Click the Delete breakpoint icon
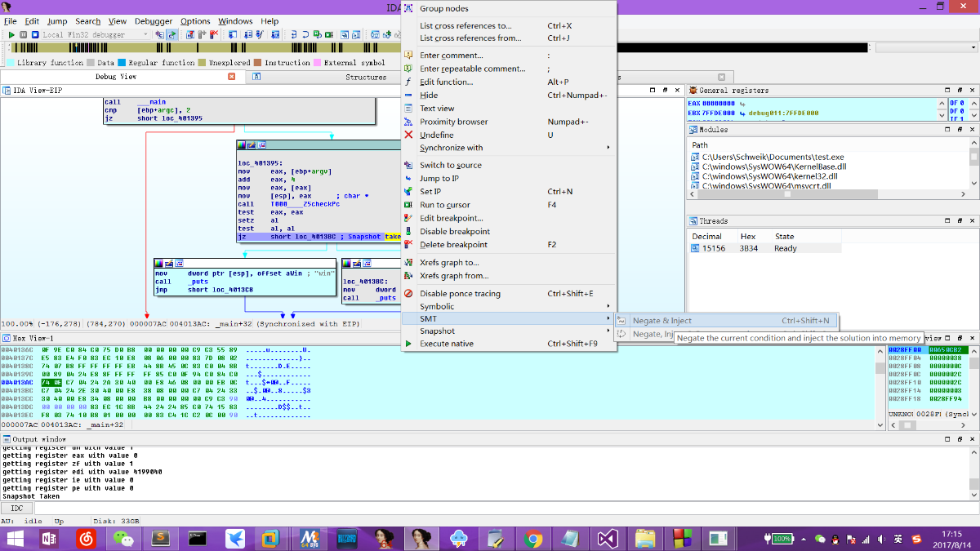Image resolution: width=980 pixels, height=551 pixels. point(408,244)
